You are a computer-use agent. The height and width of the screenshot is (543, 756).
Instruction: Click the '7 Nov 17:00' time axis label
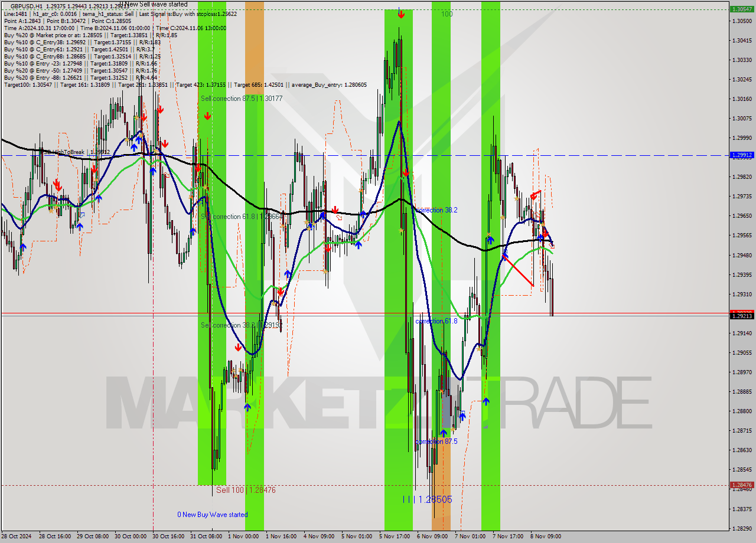pyautogui.click(x=508, y=537)
